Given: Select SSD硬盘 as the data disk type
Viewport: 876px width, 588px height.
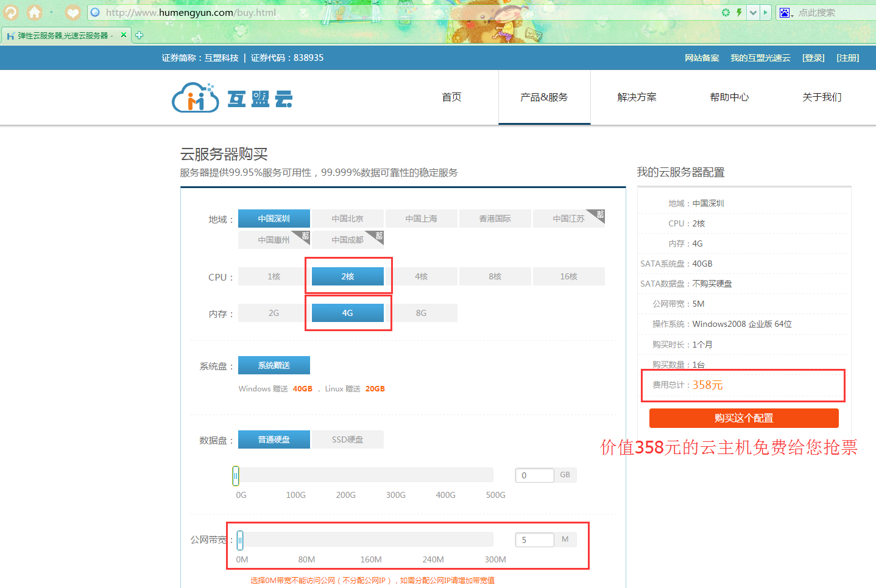Looking at the screenshot, I should (x=347, y=439).
